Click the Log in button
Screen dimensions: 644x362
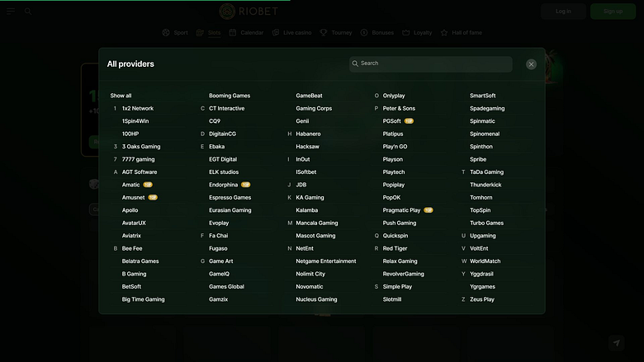[563, 12]
